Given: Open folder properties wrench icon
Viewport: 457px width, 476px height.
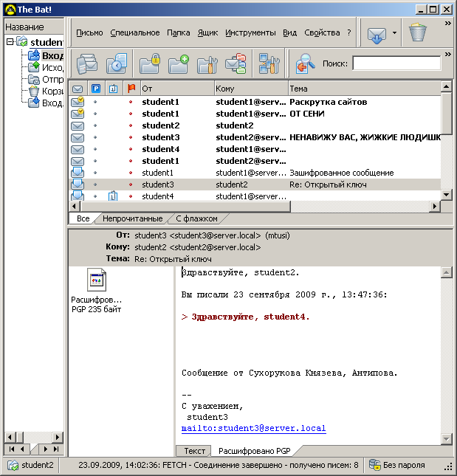Looking at the screenshot, I should pyautogui.click(x=207, y=64).
